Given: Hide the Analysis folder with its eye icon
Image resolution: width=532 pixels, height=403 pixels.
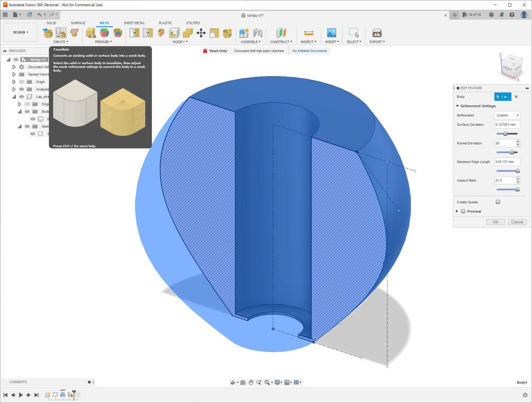Looking at the screenshot, I should coord(21,89).
